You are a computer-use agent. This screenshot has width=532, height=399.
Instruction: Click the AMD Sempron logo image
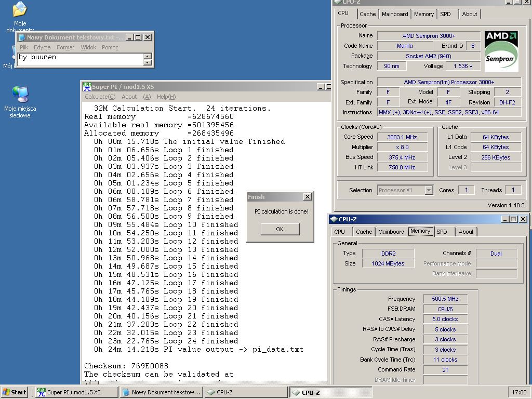tap(501, 51)
